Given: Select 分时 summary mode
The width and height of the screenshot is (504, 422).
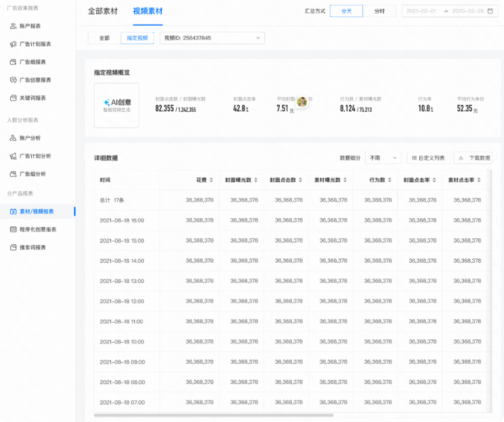Looking at the screenshot, I should point(379,11).
